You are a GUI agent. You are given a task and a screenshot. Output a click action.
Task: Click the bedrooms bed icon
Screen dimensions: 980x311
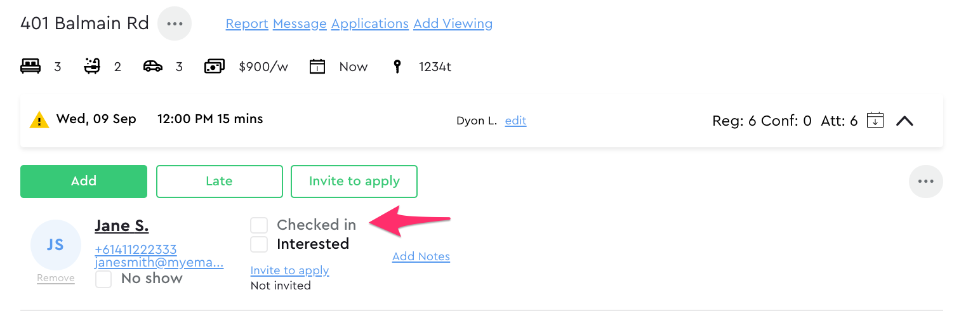point(30,66)
